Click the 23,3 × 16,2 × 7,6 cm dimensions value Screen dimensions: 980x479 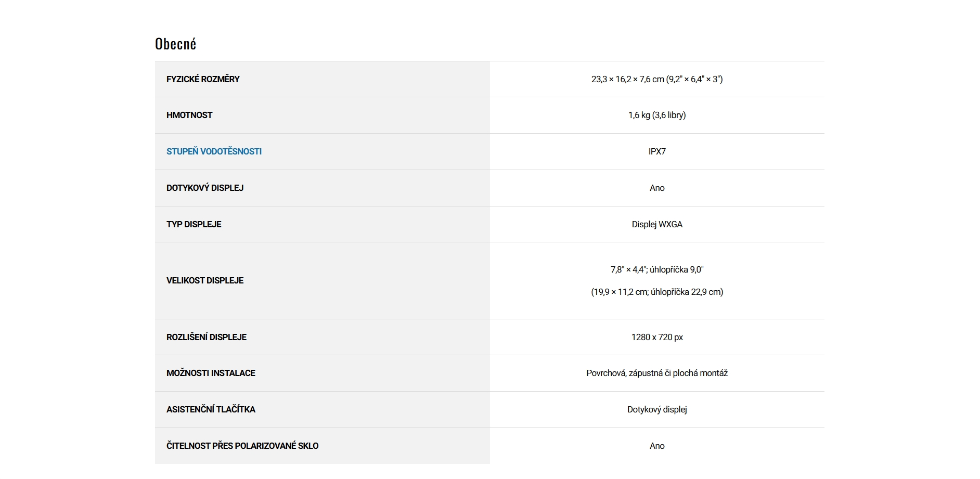(656, 79)
